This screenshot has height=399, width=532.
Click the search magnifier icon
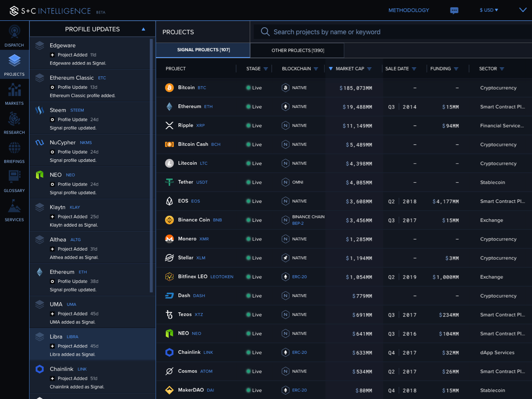click(x=265, y=32)
